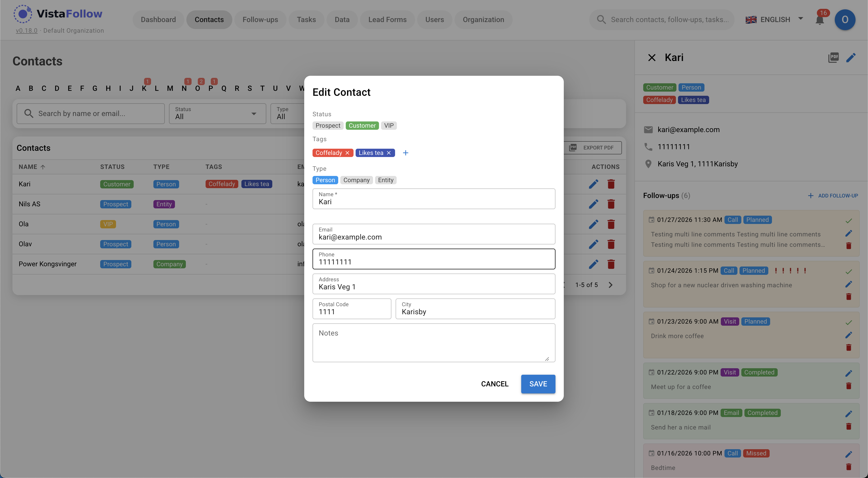The height and width of the screenshot is (478, 868).
Task: Open the Follow-ups tab
Action: pyautogui.click(x=260, y=19)
